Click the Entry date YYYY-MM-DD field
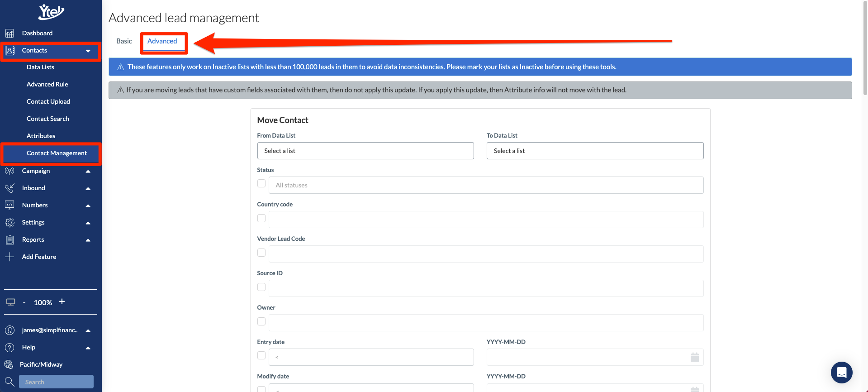The image size is (868, 392). point(595,357)
